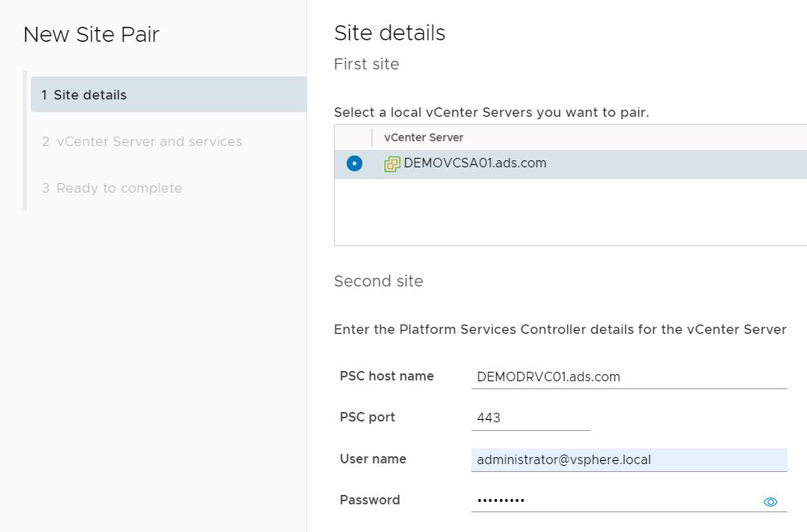Image resolution: width=807 pixels, height=532 pixels.
Task: Go to step 3 Ready to complete
Action: click(112, 189)
